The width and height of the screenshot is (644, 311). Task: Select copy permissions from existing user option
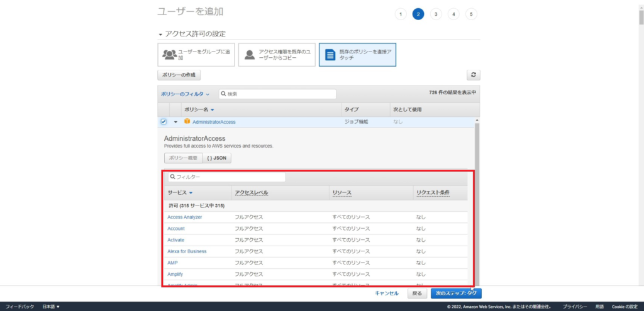coord(277,55)
